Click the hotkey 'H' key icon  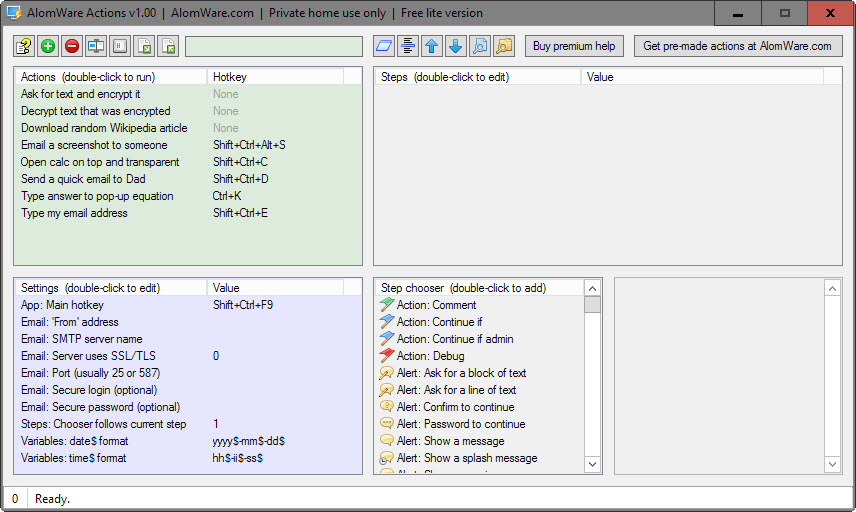point(120,46)
